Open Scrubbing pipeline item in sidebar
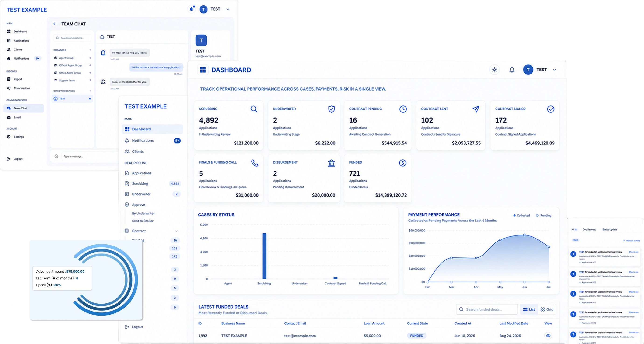 pyautogui.click(x=152, y=183)
